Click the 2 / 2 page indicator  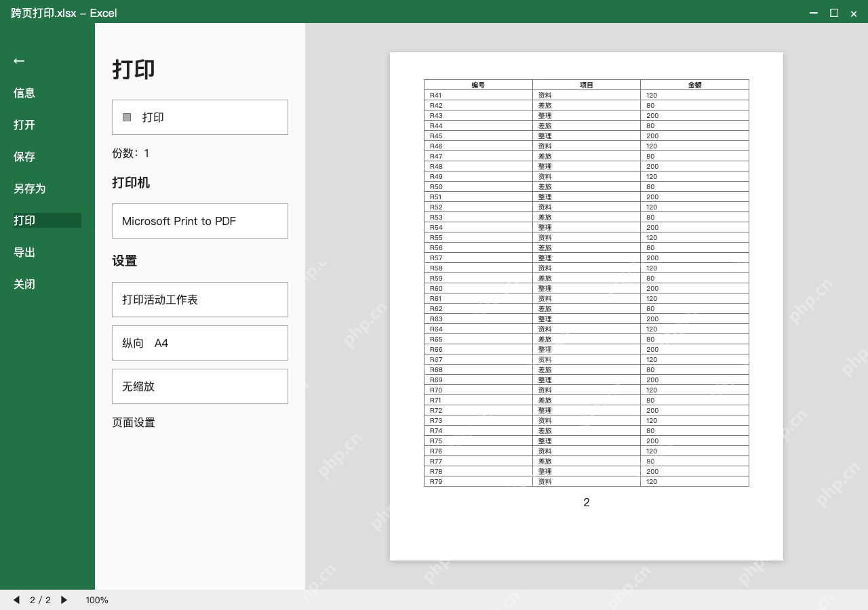[x=40, y=600]
